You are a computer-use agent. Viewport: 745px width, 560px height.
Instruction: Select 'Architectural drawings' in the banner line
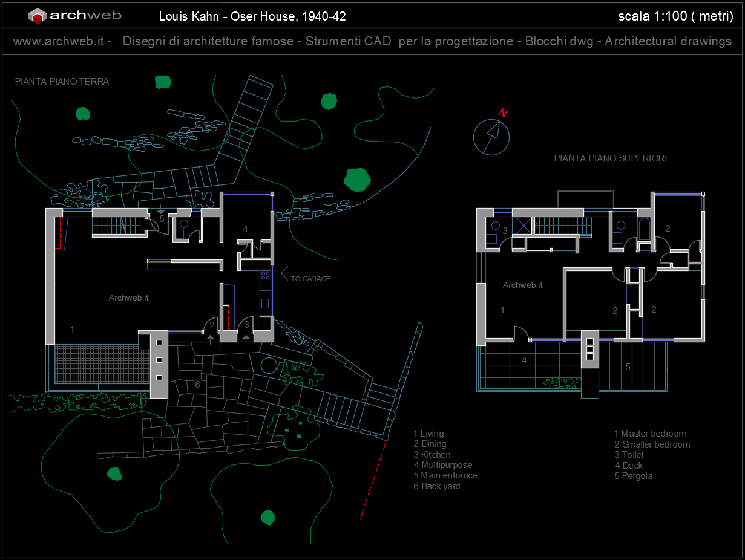668,42
